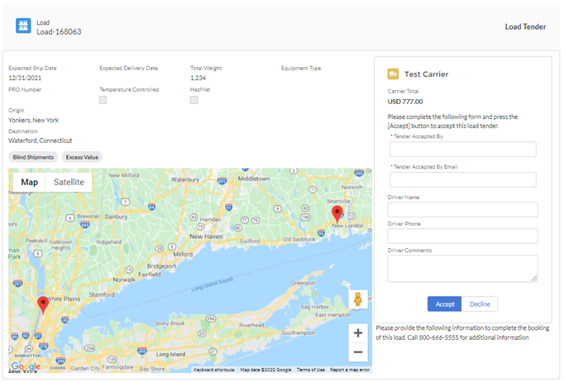564x382 pixels.
Task: Focus the Driver Phone field
Action: [463, 236]
